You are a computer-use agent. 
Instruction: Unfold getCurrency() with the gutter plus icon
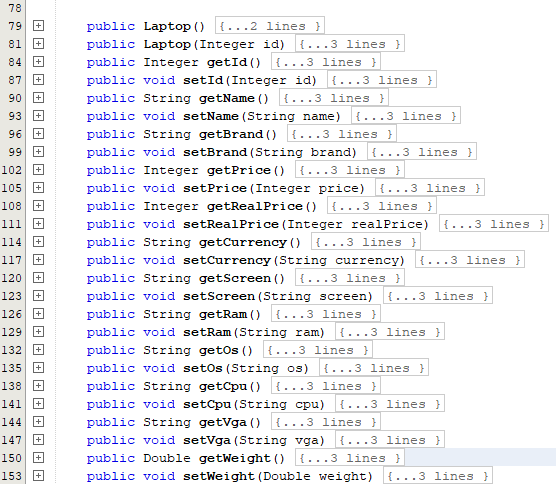(38, 242)
